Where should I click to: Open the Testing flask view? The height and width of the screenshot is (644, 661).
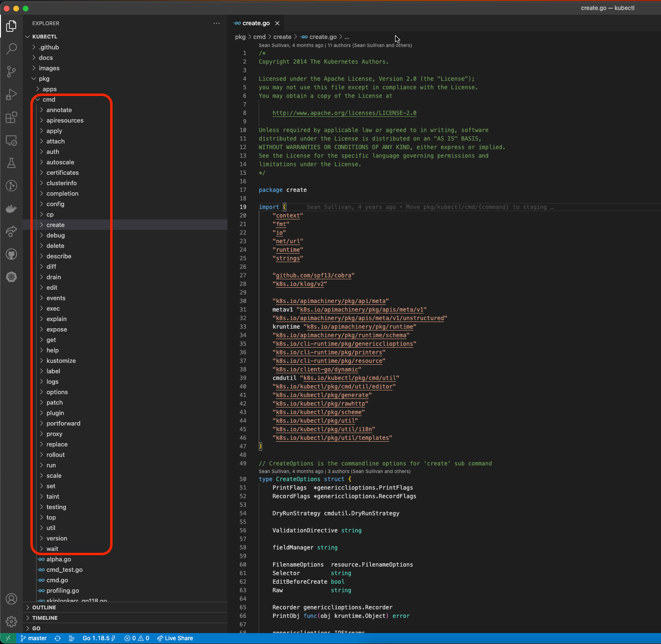[11, 163]
